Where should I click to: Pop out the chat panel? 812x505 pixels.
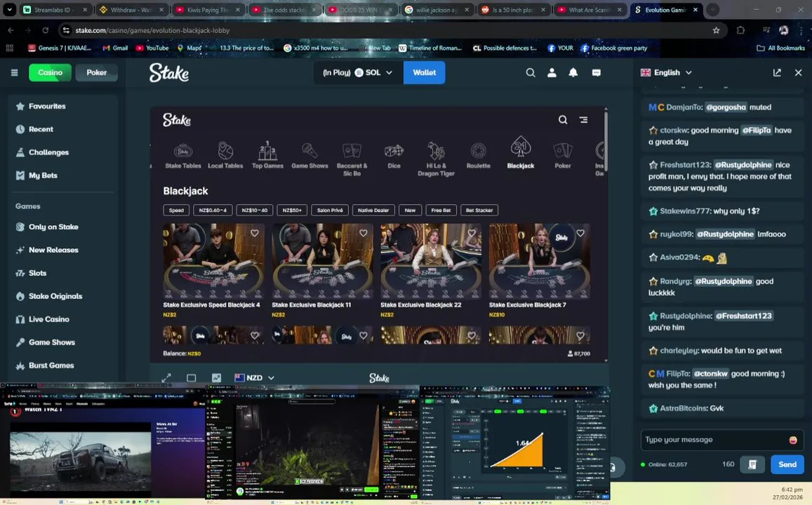click(777, 72)
